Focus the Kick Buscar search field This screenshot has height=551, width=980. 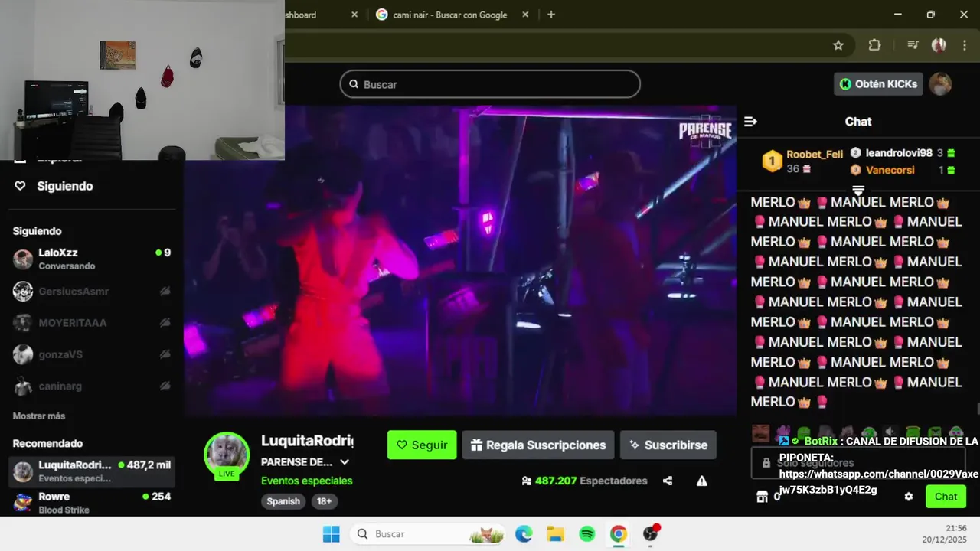[x=490, y=84]
